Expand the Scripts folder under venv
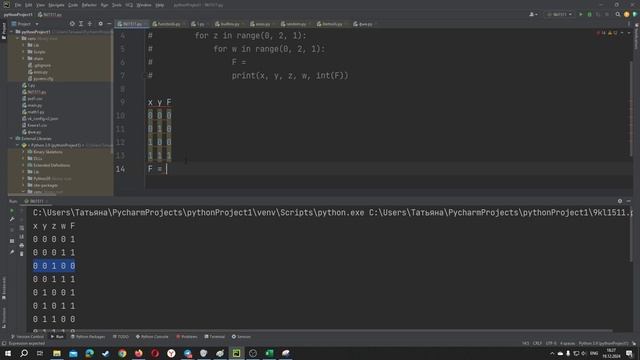Viewport: 640px width, 360px height. tap(24, 52)
